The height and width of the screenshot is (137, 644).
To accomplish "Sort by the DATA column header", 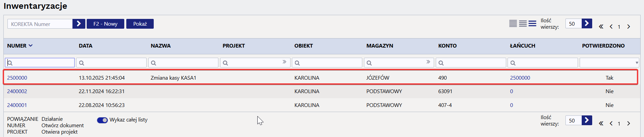I will click(86, 46).
